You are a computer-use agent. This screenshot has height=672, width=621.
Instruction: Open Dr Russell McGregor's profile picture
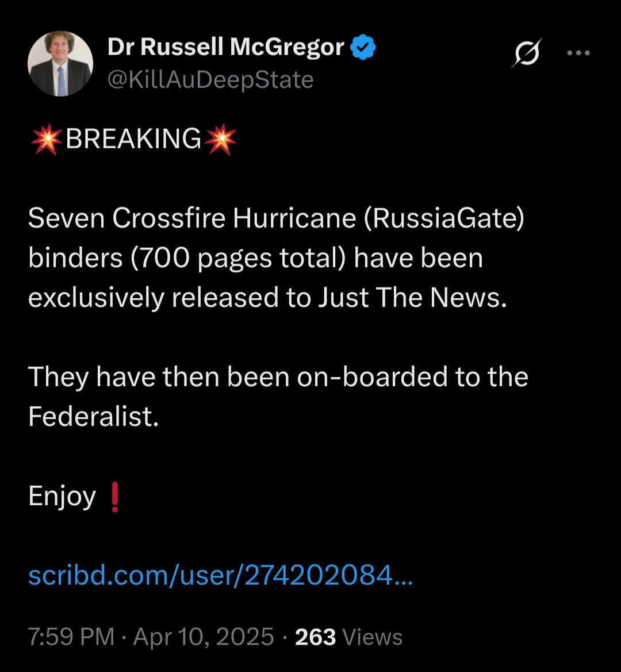pos(60,63)
